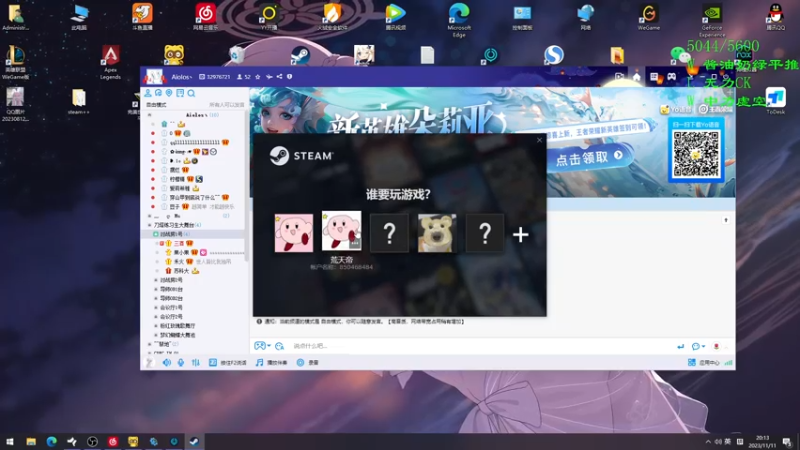800x450 pixels.
Task: Click the red flower gift icon
Action: pyautogui.click(x=716, y=346)
